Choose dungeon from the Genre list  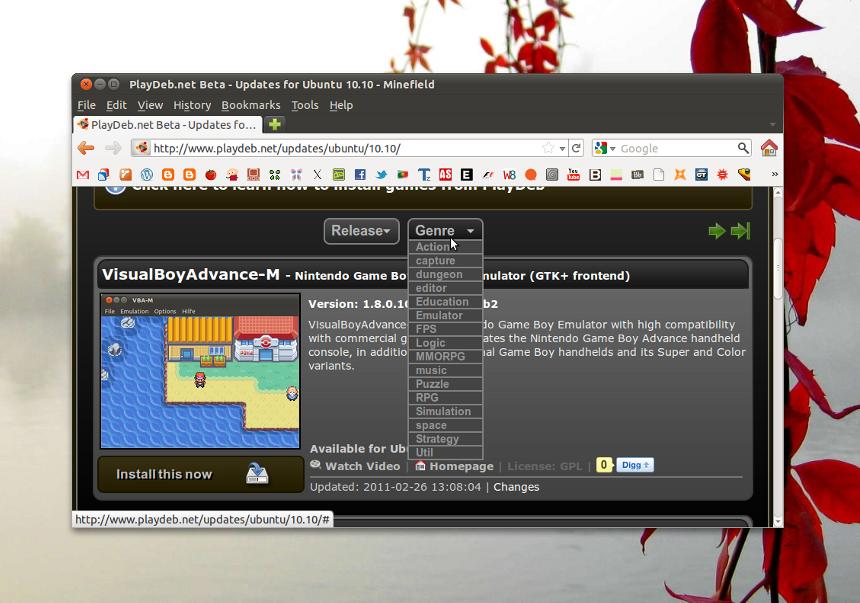point(445,274)
